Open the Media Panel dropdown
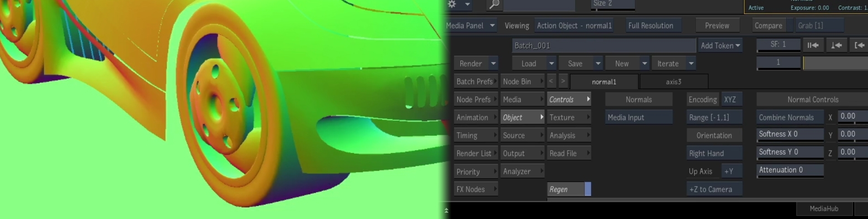The height and width of the screenshot is (219, 868). coord(471,26)
